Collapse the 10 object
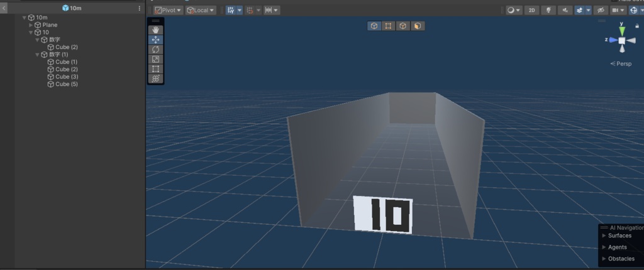Screen dimensions: 644x270 31,33
